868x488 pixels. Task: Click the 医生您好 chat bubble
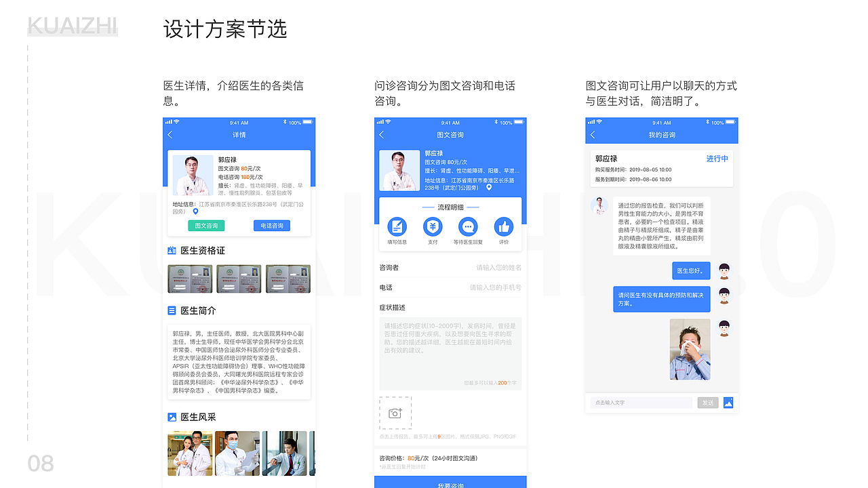tap(692, 271)
